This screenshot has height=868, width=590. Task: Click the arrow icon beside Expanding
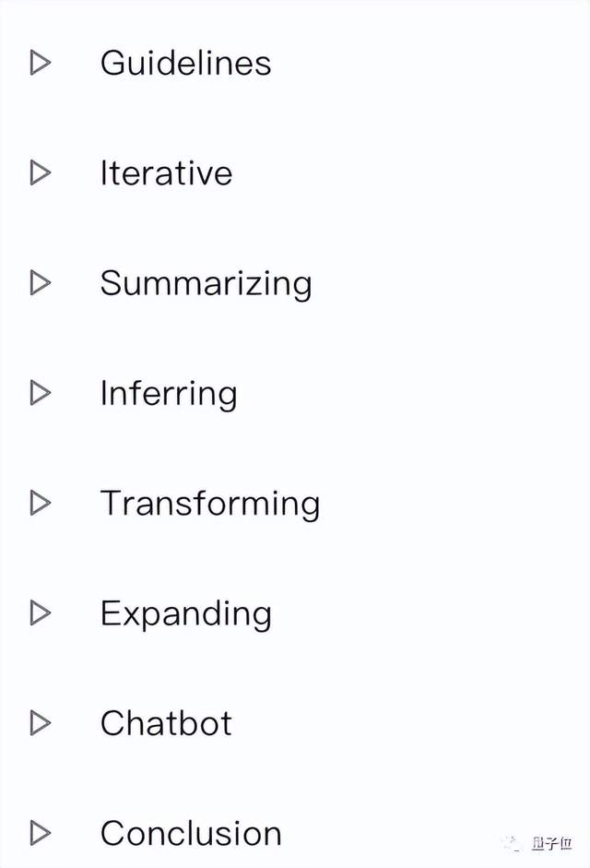pyautogui.click(x=40, y=612)
